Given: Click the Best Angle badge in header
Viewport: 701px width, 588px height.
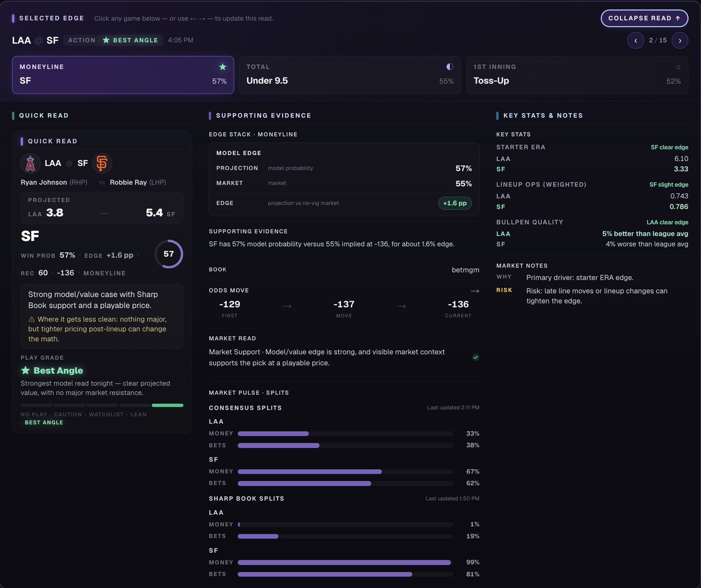Looking at the screenshot, I should point(130,40).
